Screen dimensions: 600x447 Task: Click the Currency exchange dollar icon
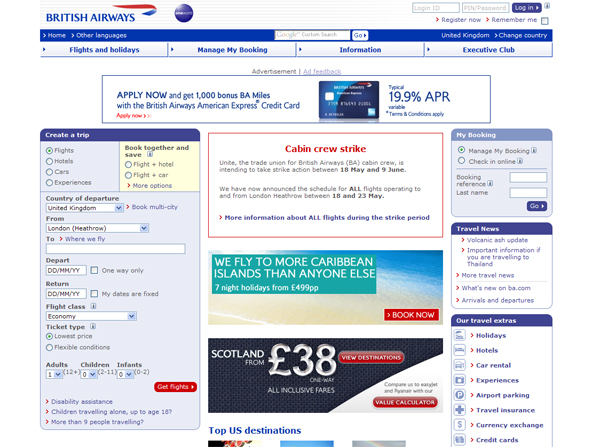coord(460,425)
